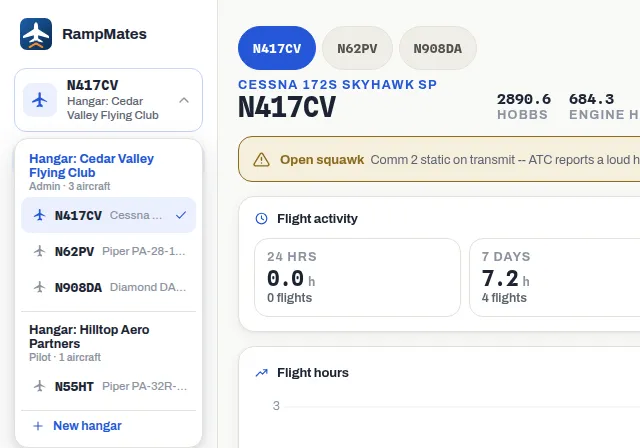Click the Admin · 3 aircraft text
The height and width of the screenshot is (448, 640).
(70, 186)
